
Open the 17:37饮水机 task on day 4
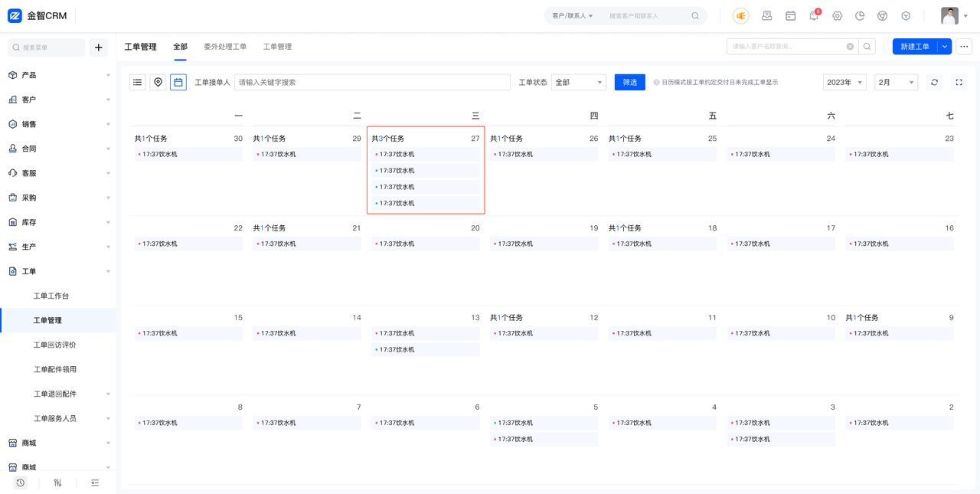point(663,424)
